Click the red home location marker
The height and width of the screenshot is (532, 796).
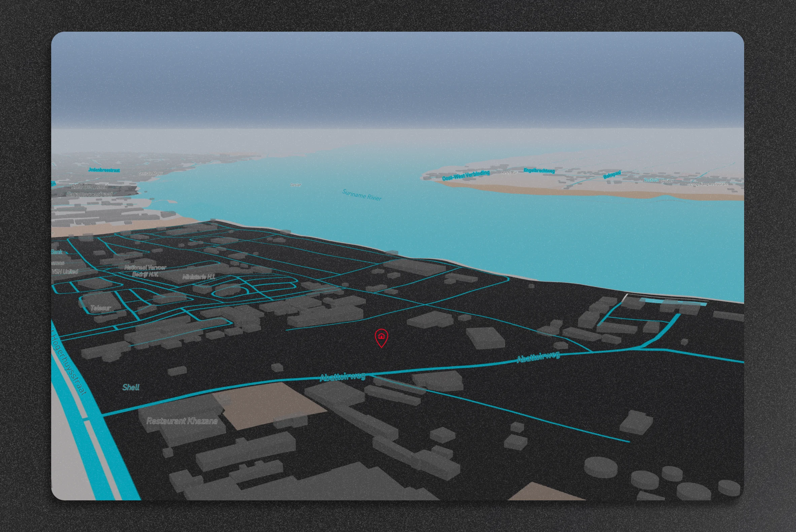pos(382,338)
